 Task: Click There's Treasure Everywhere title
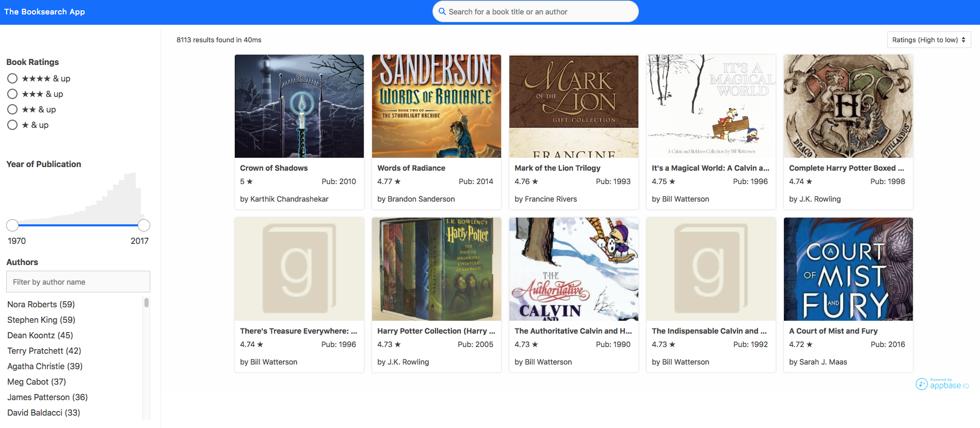(298, 331)
